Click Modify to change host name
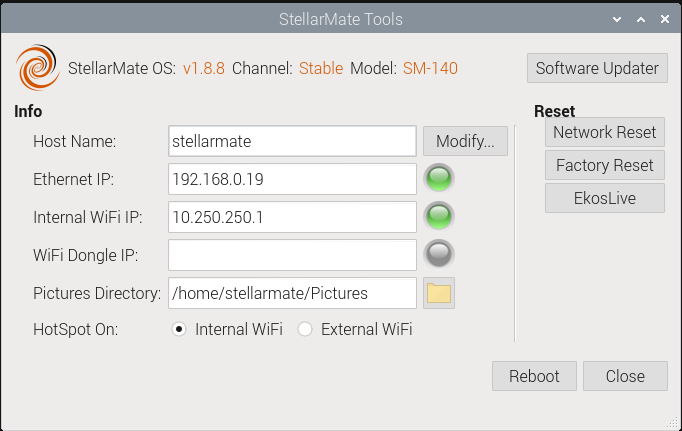This screenshot has width=682, height=431. (465, 141)
